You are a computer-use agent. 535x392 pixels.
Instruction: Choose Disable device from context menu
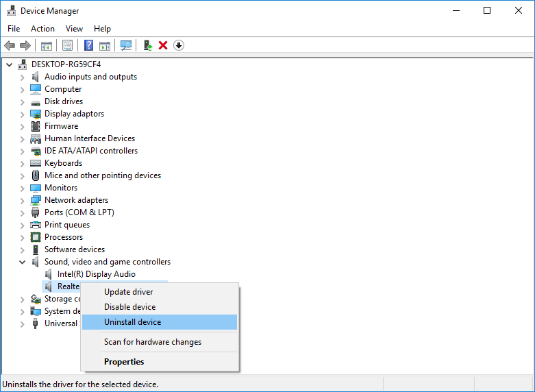pos(160,307)
